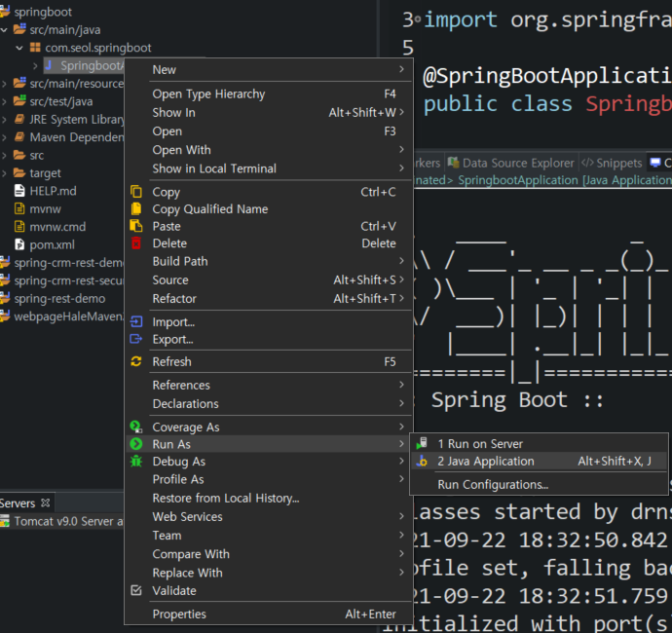
Task: Click the Export arrow icon
Action: (x=135, y=339)
